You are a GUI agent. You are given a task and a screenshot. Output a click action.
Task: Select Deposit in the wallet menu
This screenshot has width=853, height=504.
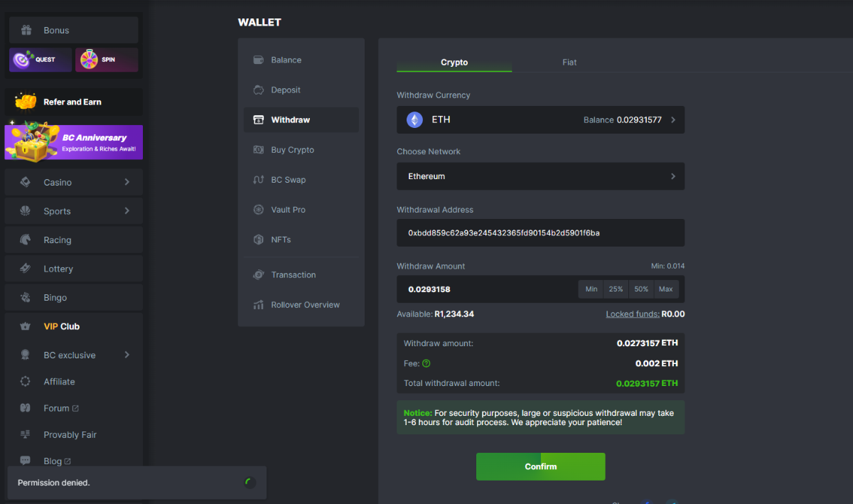tap(286, 90)
